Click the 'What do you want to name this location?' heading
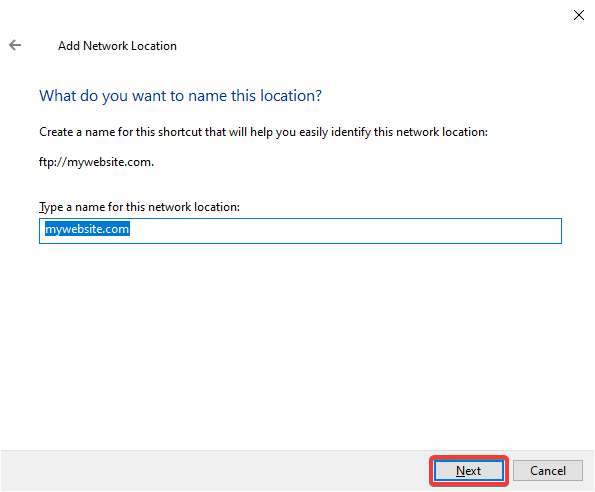The height and width of the screenshot is (492, 595). point(180,96)
